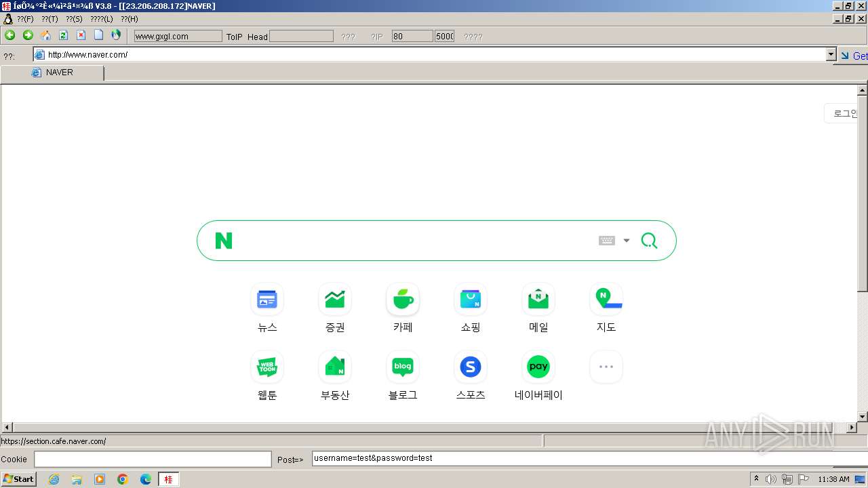This screenshot has width=868, height=488.
Task: Open the Naver Map (지도) icon
Action: coord(606,299)
